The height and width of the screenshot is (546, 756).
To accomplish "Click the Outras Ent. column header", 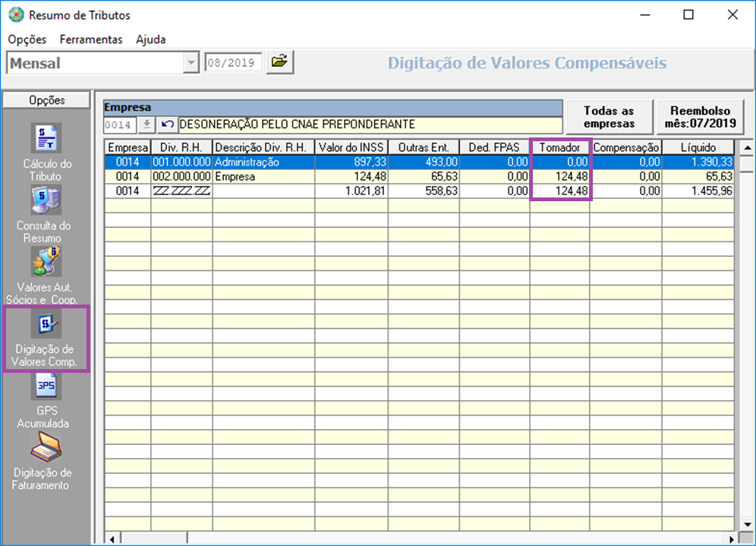I will pos(424,147).
